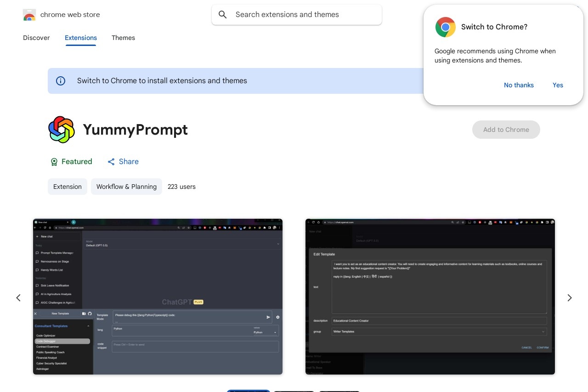The height and width of the screenshot is (392, 588).
Task: Click the Featured label text
Action: point(77,162)
